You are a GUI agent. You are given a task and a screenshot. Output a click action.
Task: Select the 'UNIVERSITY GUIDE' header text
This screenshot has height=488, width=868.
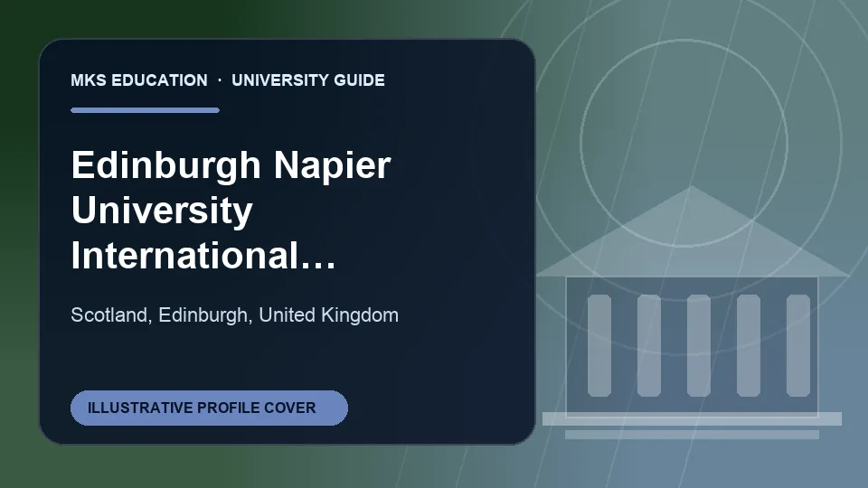[307, 80]
